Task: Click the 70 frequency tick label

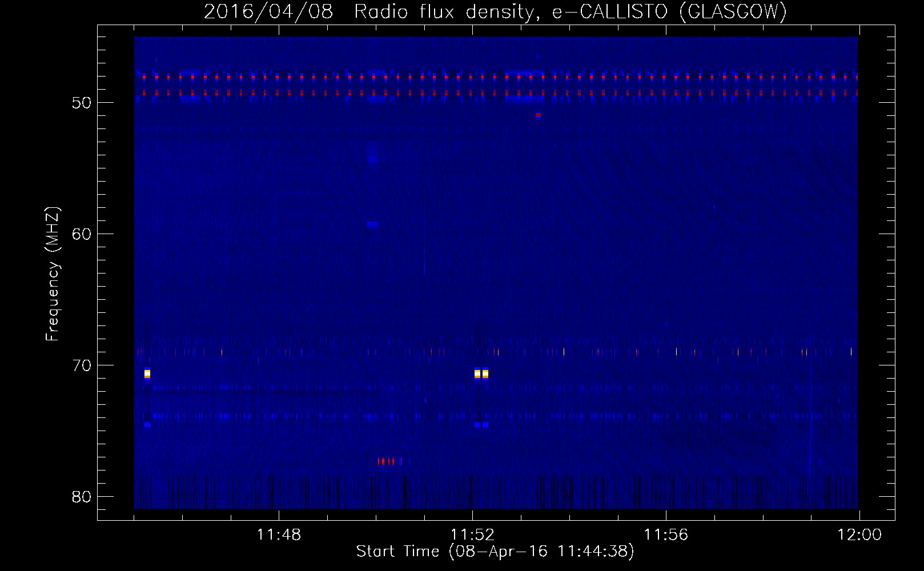Action: [82, 365]
